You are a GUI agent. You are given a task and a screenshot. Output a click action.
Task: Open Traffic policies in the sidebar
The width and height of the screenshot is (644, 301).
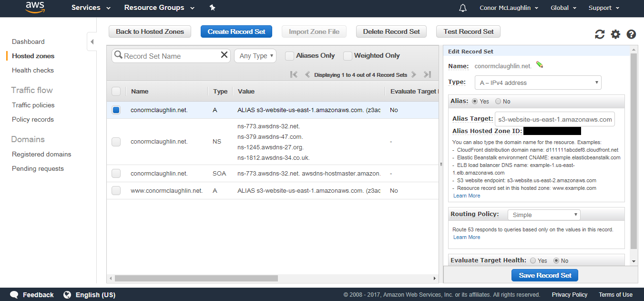tap(33, 105)
